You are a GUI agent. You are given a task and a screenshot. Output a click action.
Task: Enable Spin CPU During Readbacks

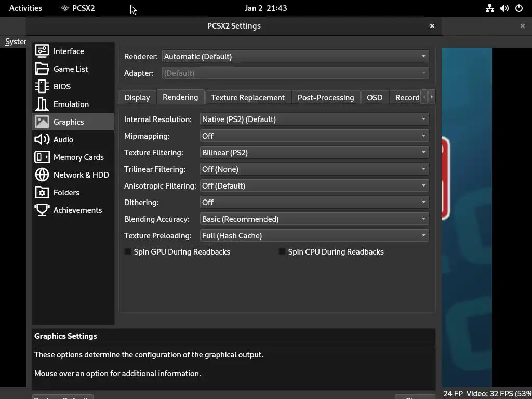click(x=282, y=252)
